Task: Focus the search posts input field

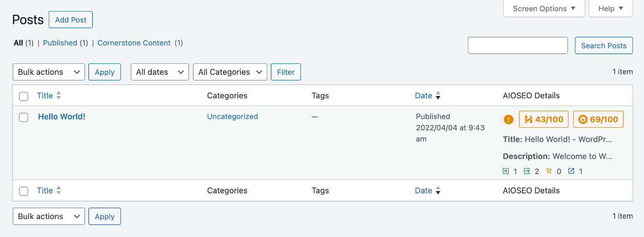Action: coord(517,45)
